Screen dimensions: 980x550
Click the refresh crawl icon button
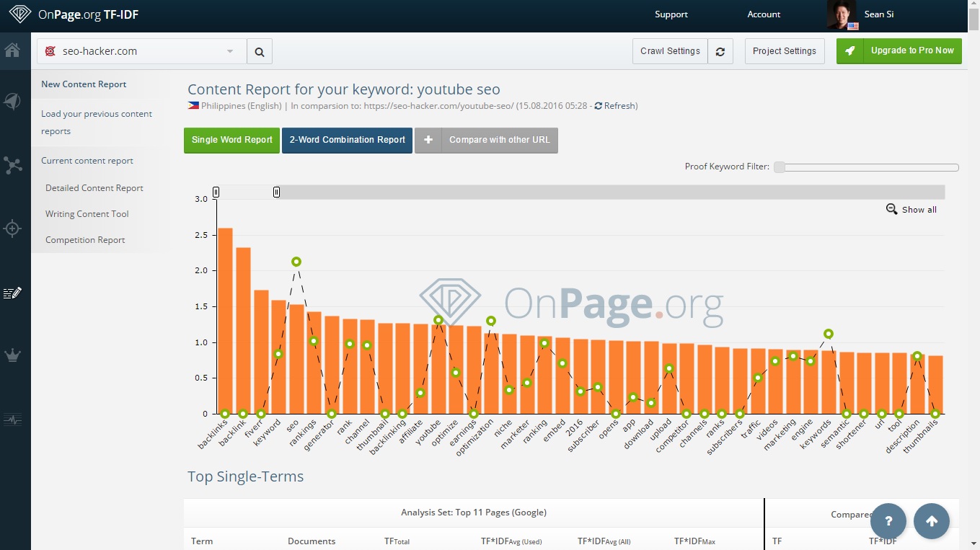720,51
